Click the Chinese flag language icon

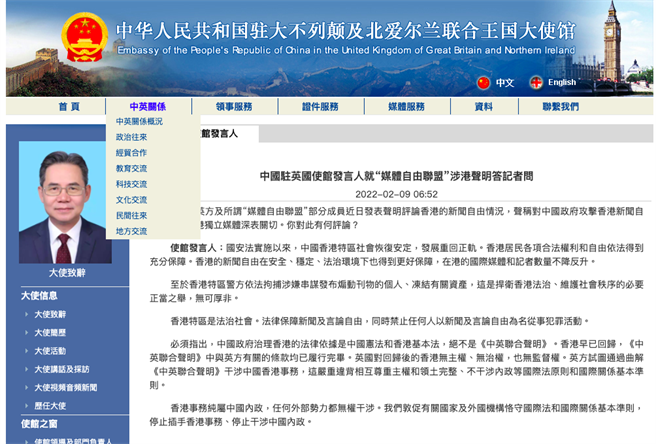483,82
